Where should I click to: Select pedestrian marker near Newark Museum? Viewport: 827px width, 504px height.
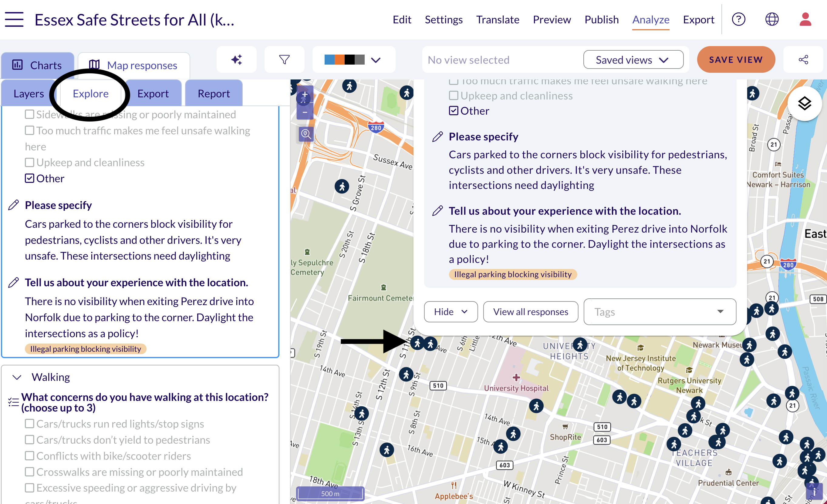click(x=749, y=344)
